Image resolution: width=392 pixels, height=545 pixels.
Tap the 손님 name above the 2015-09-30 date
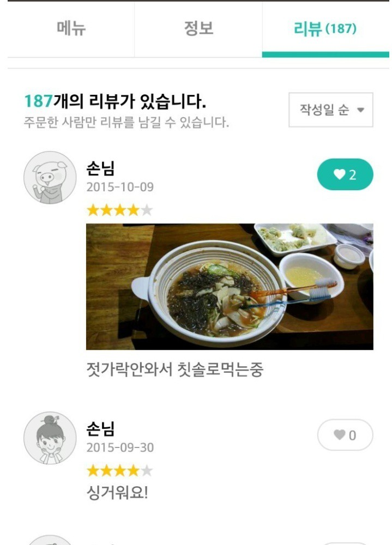point(100,429)
